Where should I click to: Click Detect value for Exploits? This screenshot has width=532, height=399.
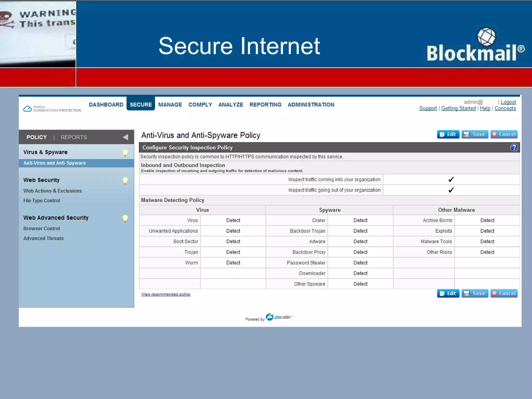tap(487, 231)
